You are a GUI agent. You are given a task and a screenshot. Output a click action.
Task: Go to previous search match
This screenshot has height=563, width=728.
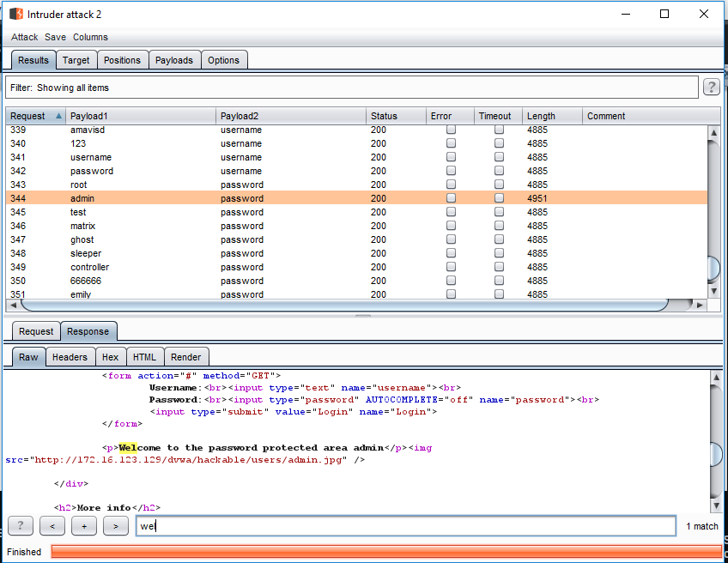(52, 526)
